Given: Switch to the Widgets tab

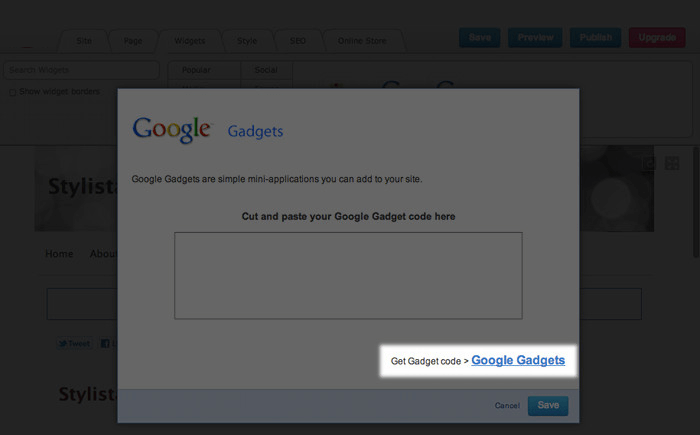Looking at the screenshot, I should pos(190,41).
